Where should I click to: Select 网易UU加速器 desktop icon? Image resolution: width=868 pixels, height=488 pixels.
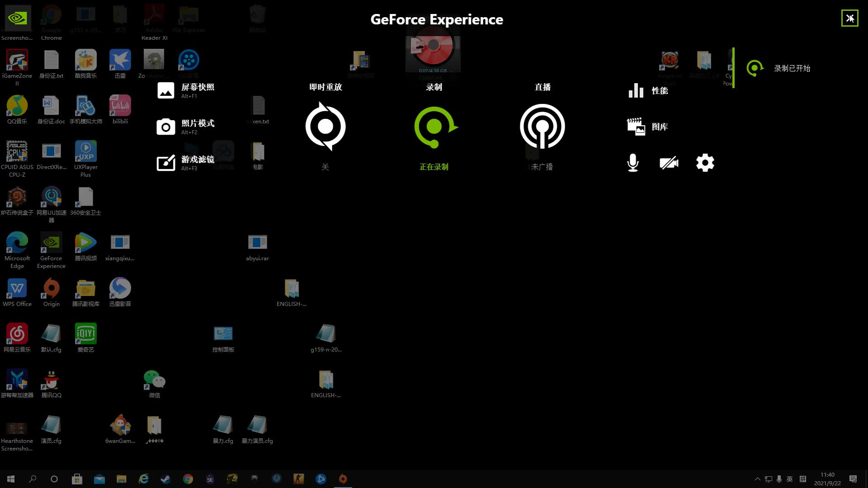coord(52,205)
